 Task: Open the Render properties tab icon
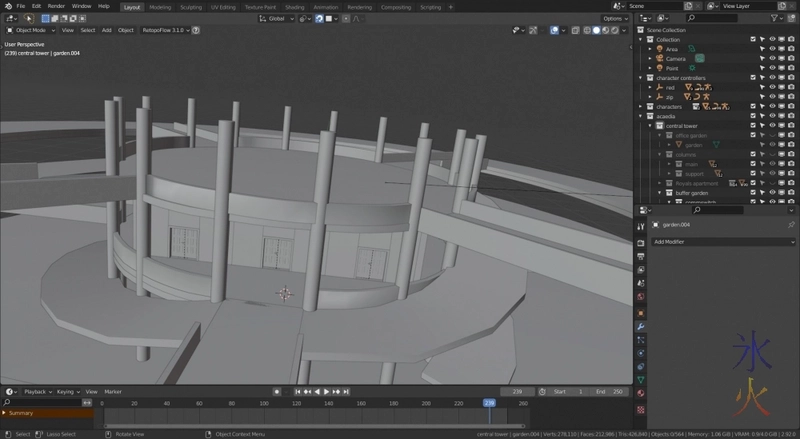641,242
